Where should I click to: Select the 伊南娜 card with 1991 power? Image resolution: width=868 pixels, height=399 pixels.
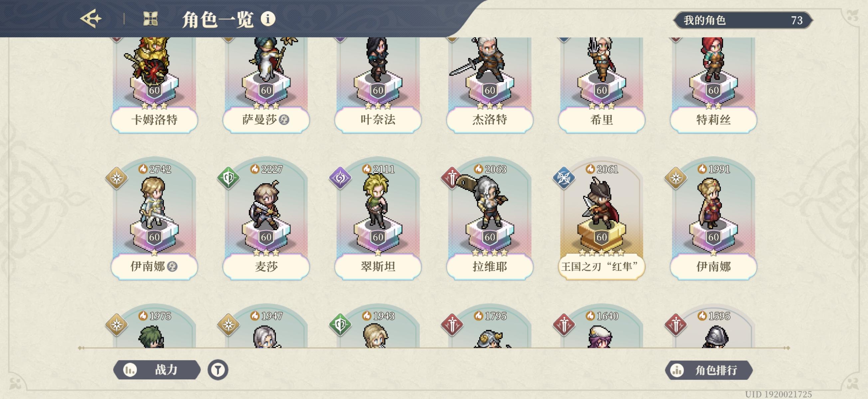tap(713, 219)
